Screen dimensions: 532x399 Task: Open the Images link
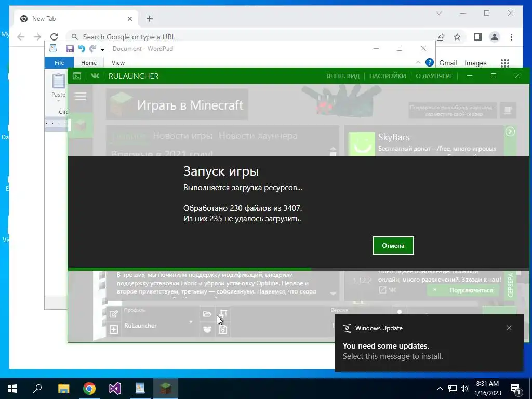point(475,63)
